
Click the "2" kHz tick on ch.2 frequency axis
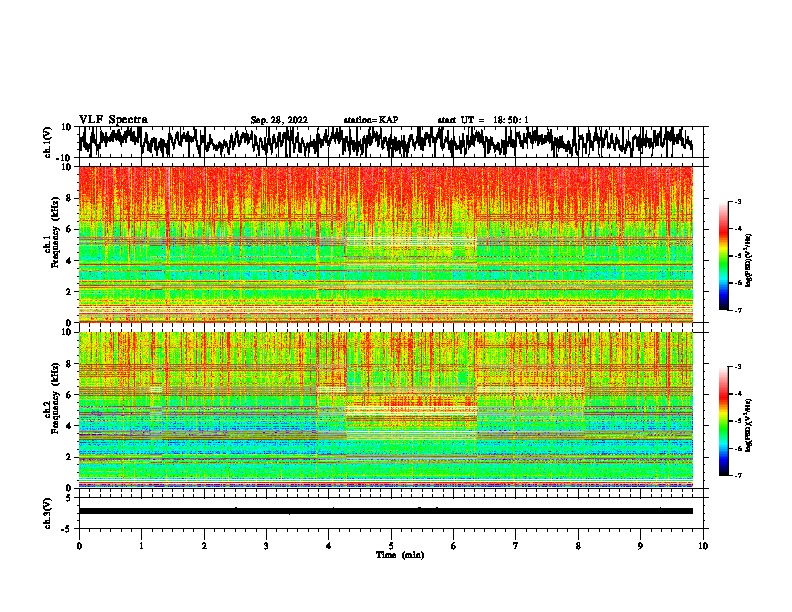69,457
